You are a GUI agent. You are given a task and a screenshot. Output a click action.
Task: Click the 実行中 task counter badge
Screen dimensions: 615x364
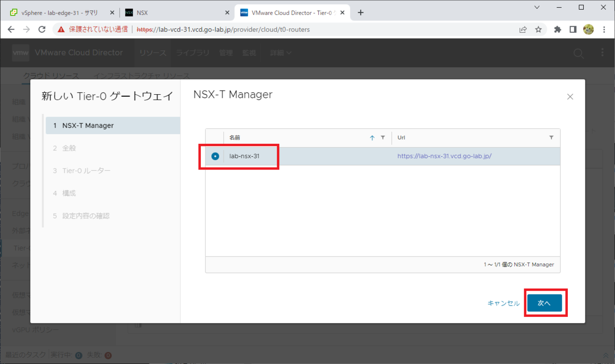coord(78,355)
